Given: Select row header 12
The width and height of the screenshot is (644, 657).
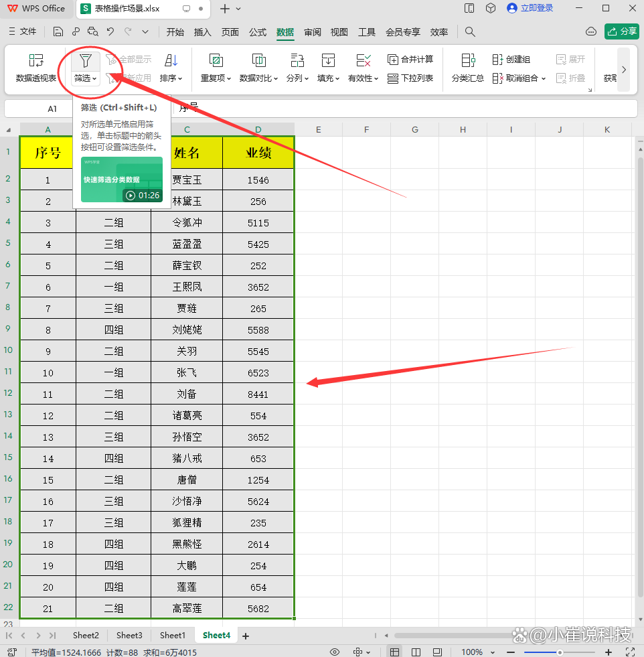Looking at the screenshot, I should (8, 393).
